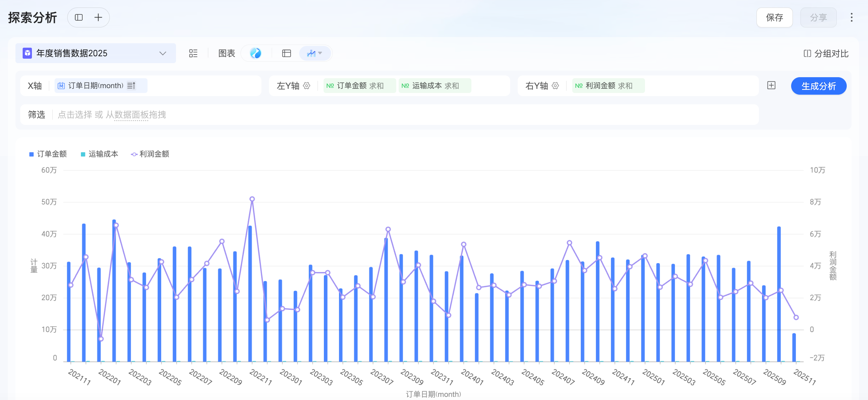The height and width of the screenshot is (400, 868).
Task: Click the 生成分析 button
Action: pos(818,86)
